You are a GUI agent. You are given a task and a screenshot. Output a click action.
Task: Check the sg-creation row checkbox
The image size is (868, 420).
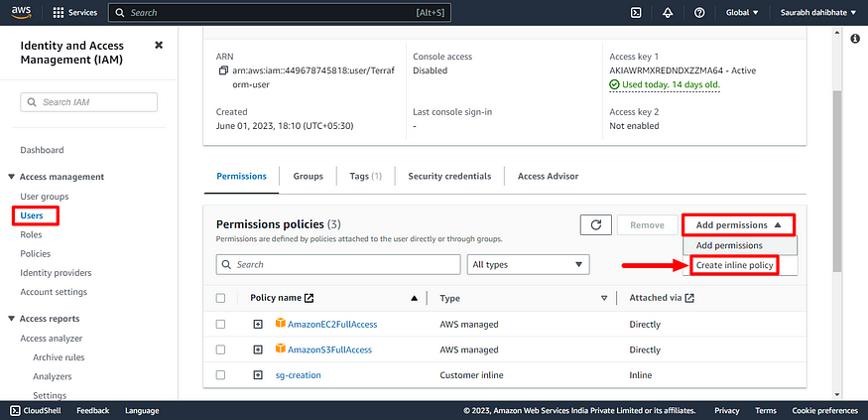coord(221,375)
